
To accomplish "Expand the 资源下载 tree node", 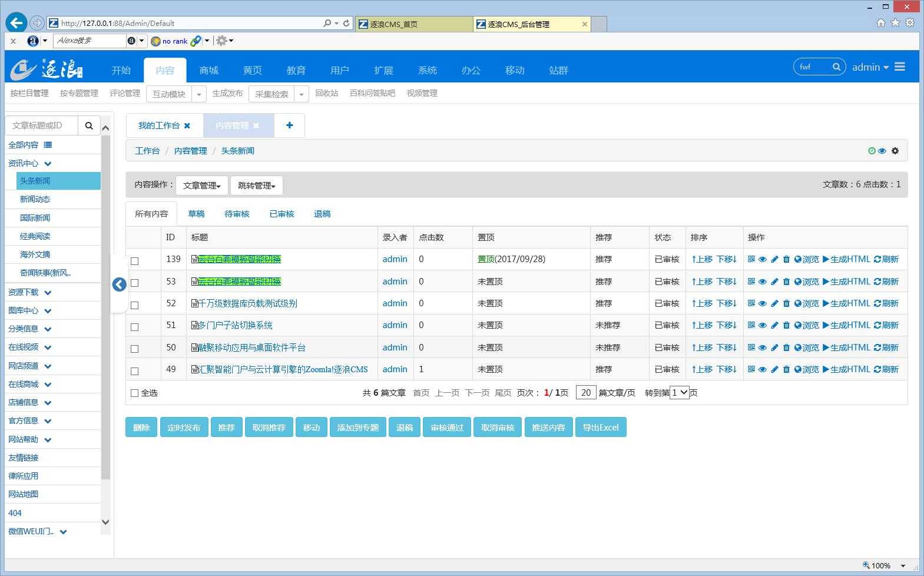I will [x=48, y=292].
